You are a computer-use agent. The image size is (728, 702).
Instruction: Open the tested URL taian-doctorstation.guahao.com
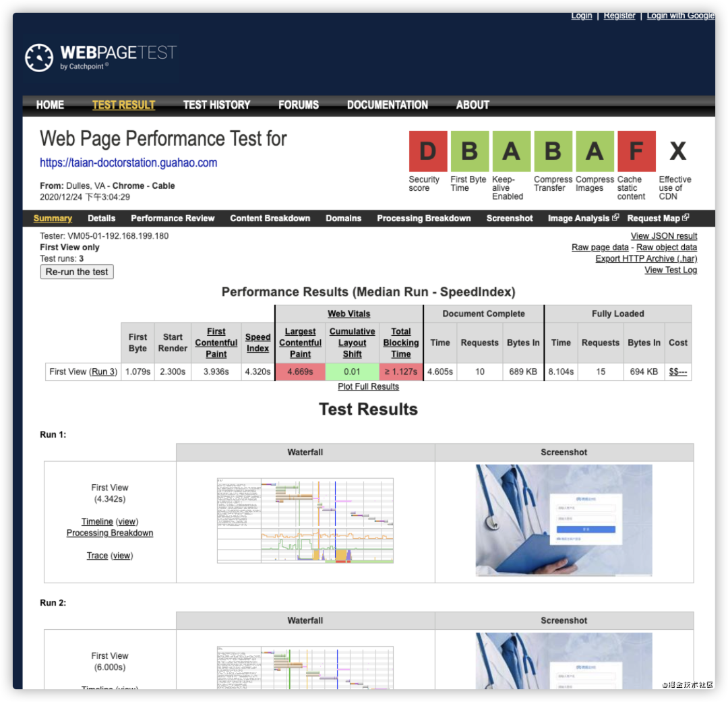coord(129,163)
